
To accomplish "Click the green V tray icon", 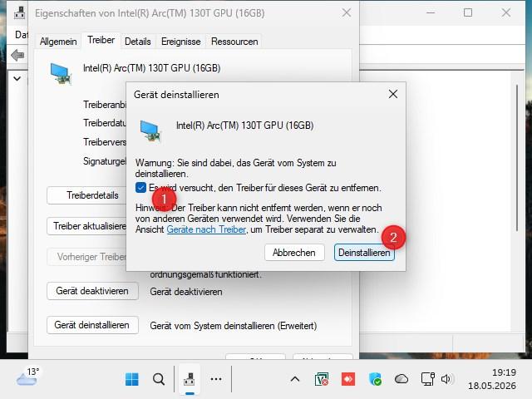I will click(322, 379).
